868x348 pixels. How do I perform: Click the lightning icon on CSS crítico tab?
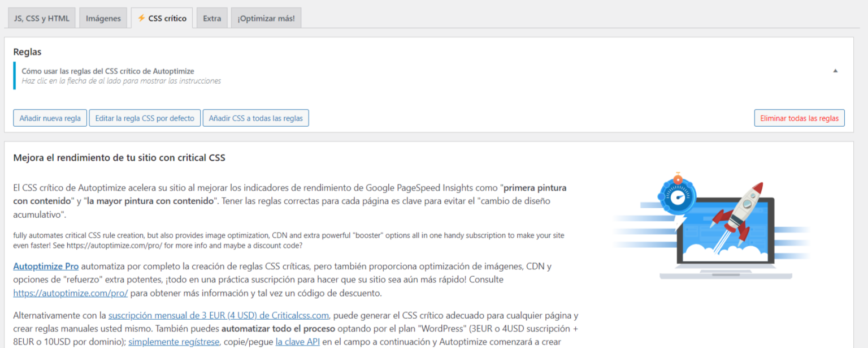pos(140,18)
